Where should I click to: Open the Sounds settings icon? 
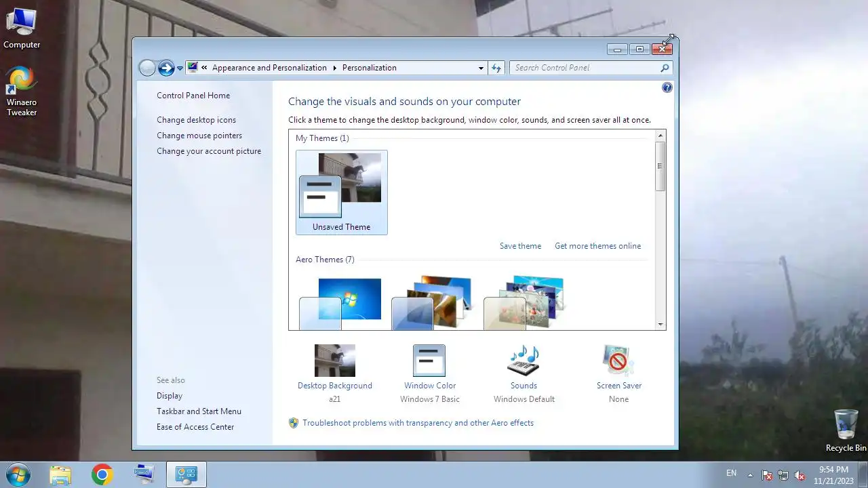click(524, 361)
